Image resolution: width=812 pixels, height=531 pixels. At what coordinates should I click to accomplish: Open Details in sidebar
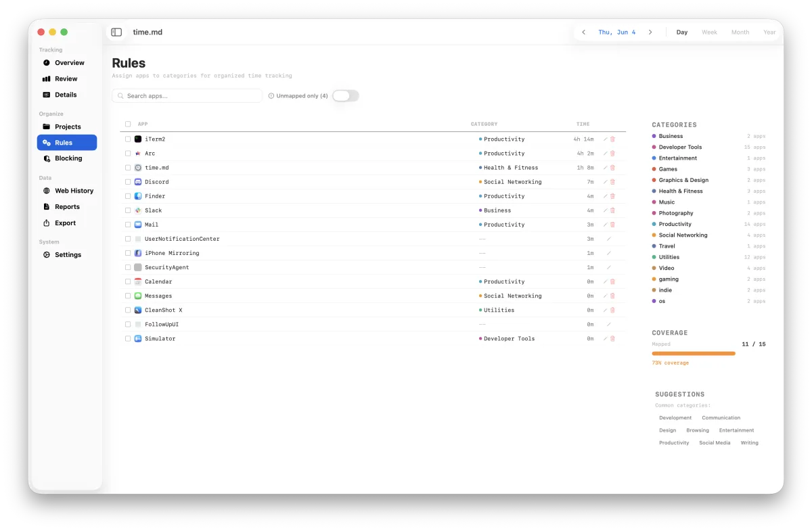tap(67, 95)
